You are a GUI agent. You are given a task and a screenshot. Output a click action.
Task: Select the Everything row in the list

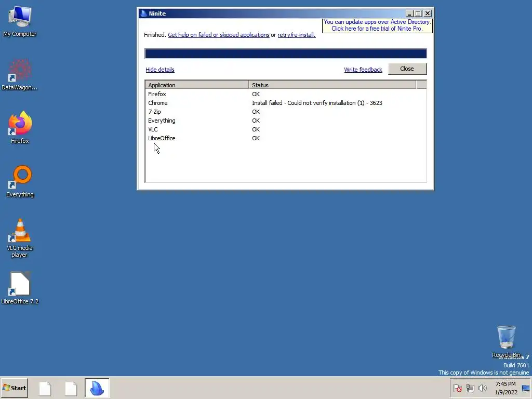[285, 121]
